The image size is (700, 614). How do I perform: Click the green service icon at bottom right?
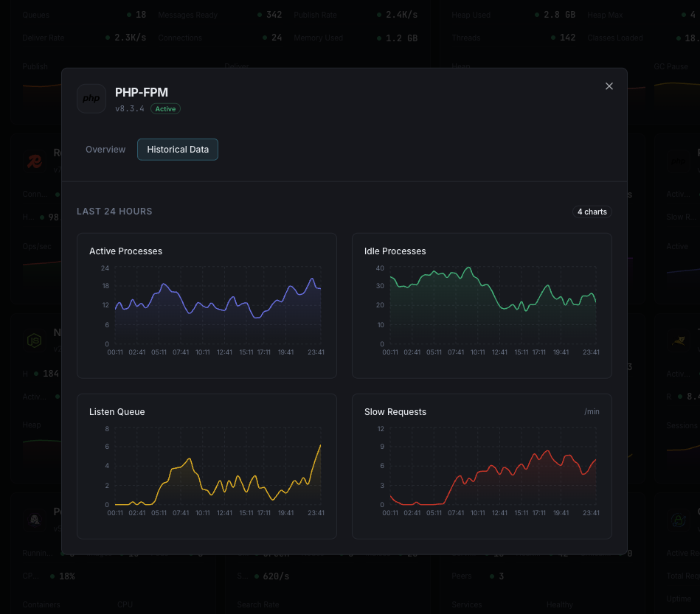678,520
